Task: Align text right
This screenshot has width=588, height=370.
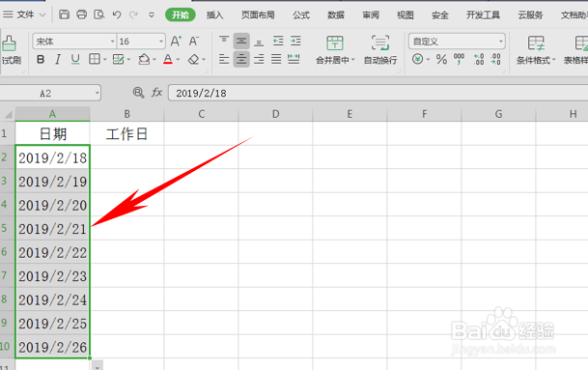Action: point(259,59)
